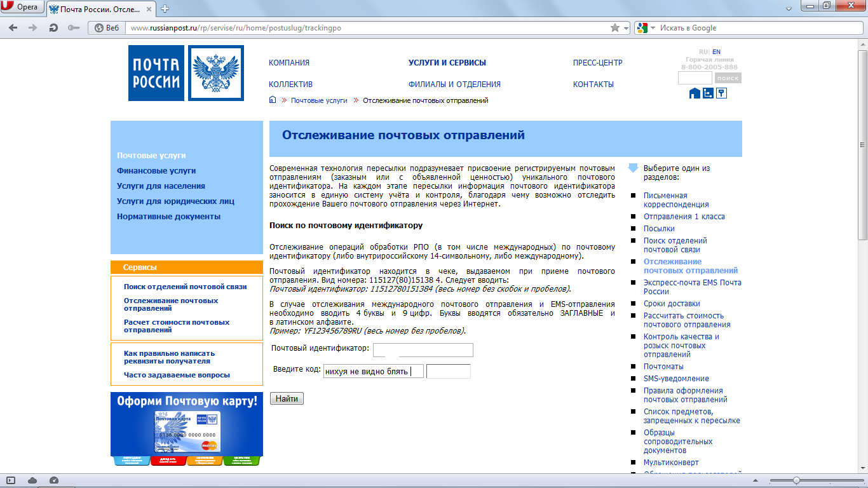The height and width of the screenshot is (488, 868).
Task: Focus the site search field above поиск
Action: point(695,78)
